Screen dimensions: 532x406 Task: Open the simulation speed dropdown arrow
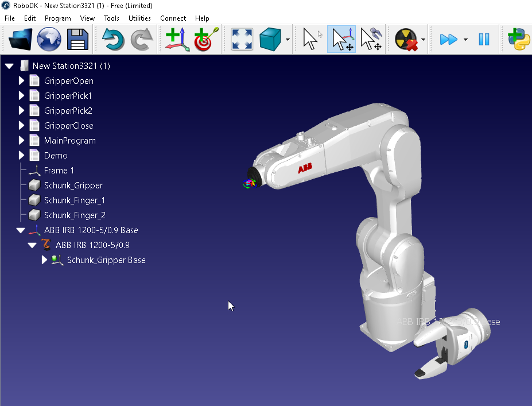tap(465, 40)
